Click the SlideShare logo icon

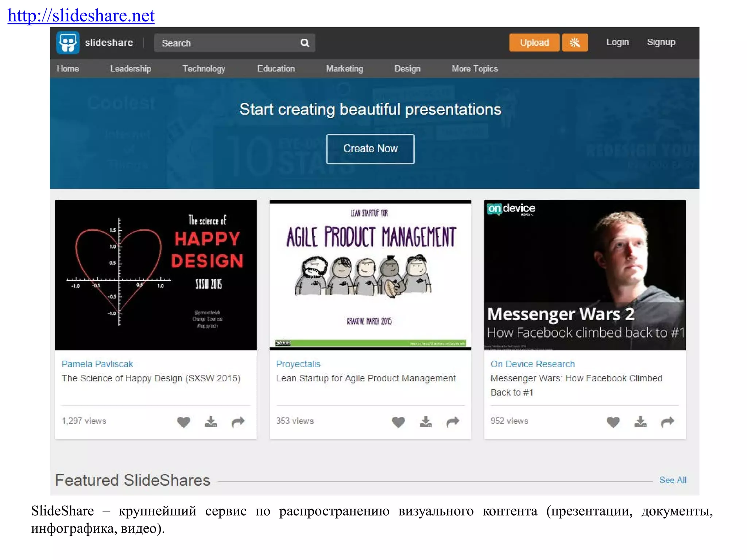(x=68, y=43)
